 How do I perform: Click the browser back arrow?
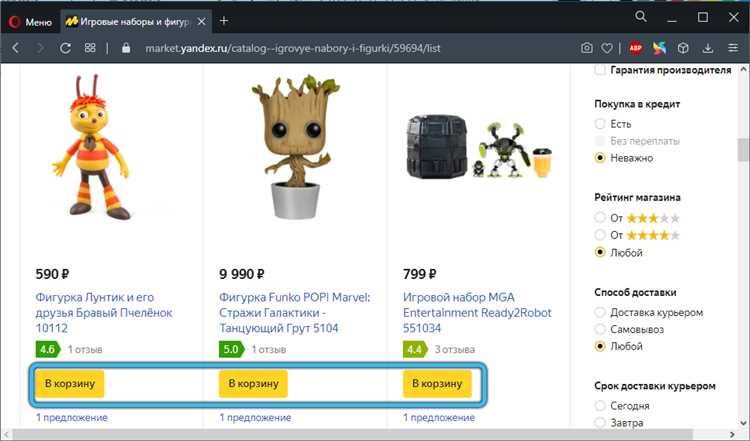pyautogui.click(x=16, y=48)
